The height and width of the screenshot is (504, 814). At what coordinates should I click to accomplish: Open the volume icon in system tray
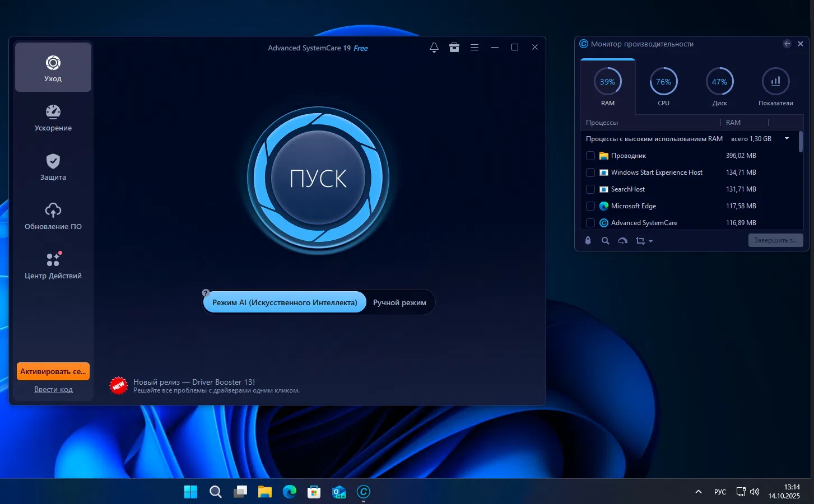755,492
